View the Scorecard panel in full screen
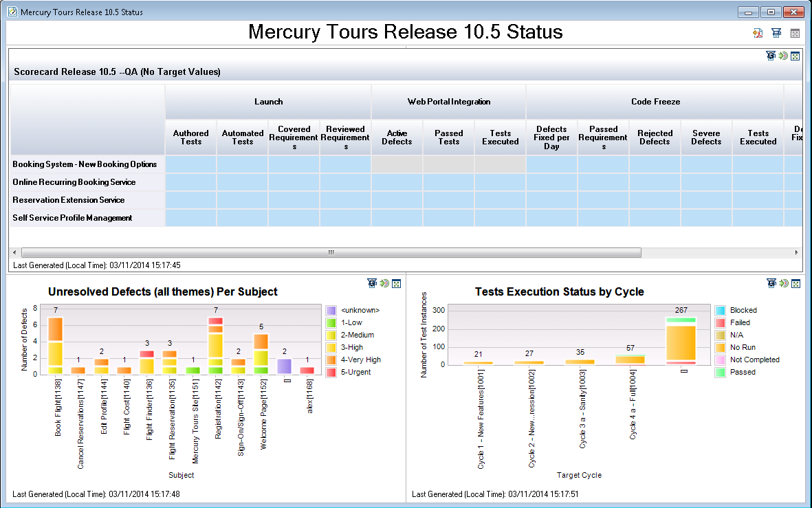Screen dimensions: 812x508 tap(795, 56)
